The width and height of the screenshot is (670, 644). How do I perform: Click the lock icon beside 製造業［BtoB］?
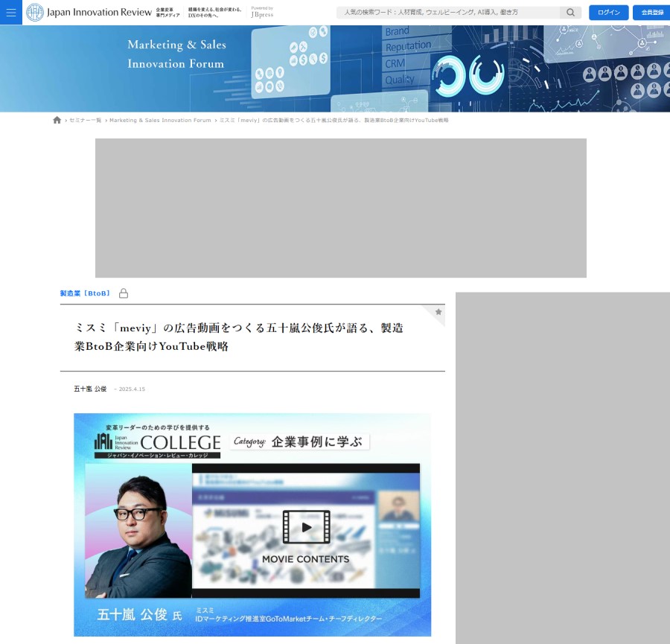(124, 293)
